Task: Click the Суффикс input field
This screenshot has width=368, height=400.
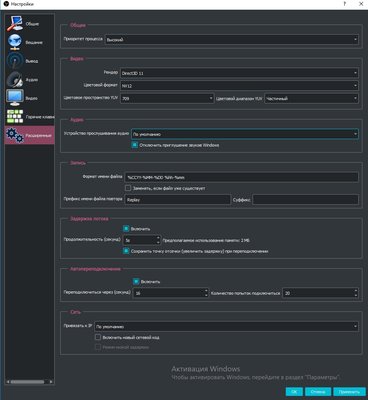Action: [305, 200]
